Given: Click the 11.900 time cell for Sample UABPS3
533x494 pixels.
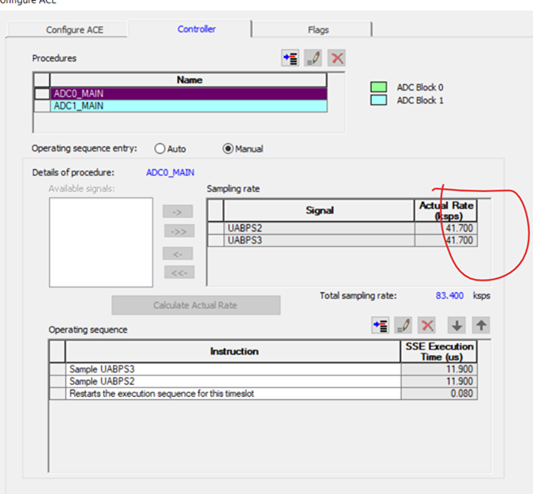Looking at the screenshot, I should click(x=439, y=369).
